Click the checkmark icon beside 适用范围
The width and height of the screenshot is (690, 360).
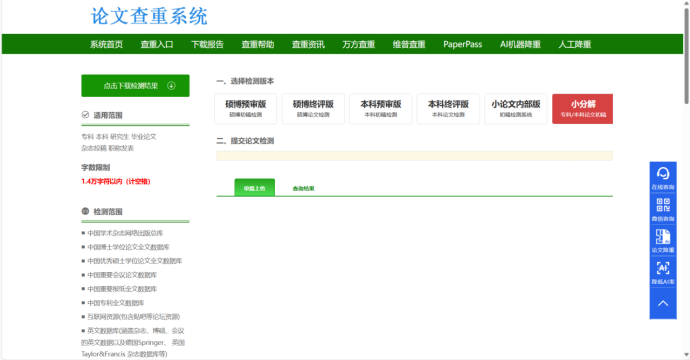(x=85, y=115)
